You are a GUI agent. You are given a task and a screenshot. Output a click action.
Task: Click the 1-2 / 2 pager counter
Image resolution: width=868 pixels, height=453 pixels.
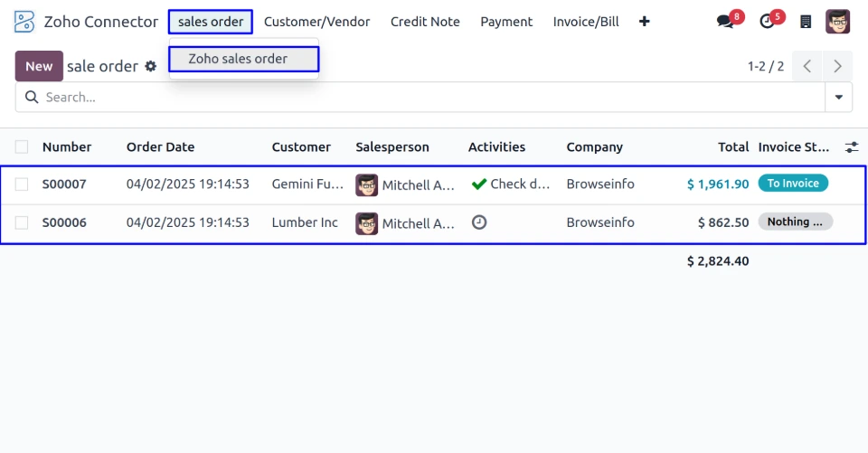point(766,66)
